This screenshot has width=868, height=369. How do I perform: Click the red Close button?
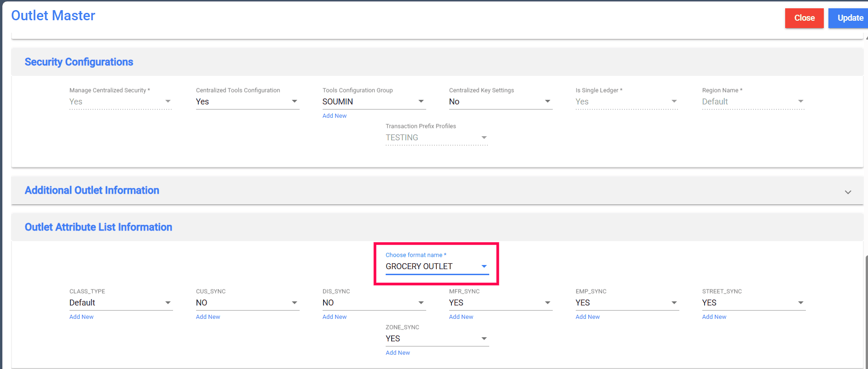[x=804, y=18]
